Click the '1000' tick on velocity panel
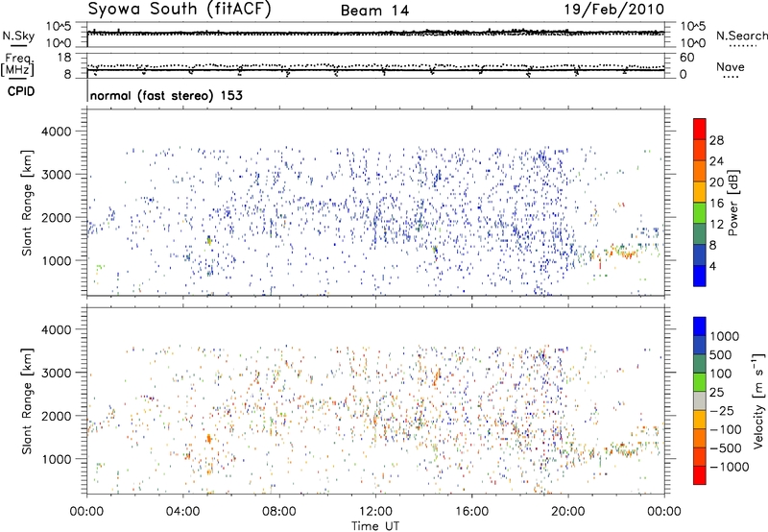This screenshot has height=532, width=768. point(56,459)
